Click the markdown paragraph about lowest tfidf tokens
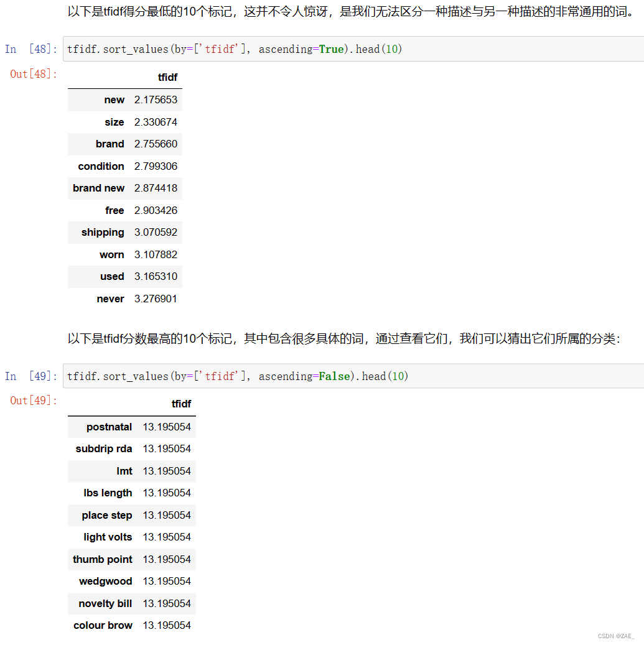The image size is (644, 645). [351, 12]
